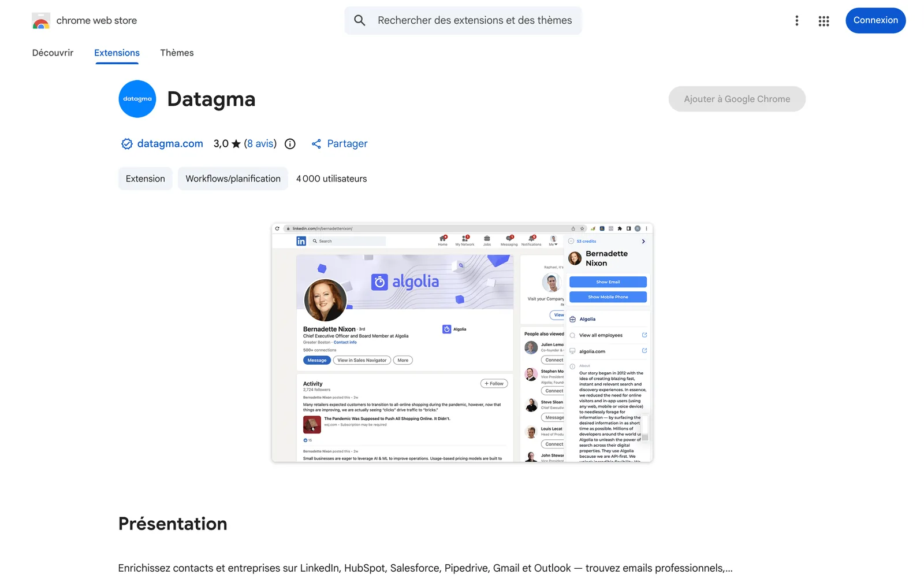The image size is (924, 578).
Task: Click the description text starting Enrichissez contacts
Action: point(425,568)
